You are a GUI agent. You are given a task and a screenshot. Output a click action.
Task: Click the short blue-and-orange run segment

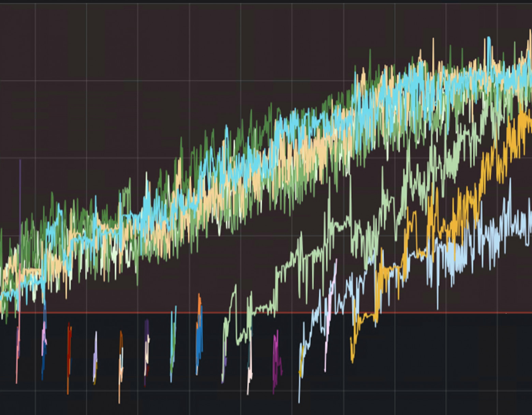[x=199, y=334]
